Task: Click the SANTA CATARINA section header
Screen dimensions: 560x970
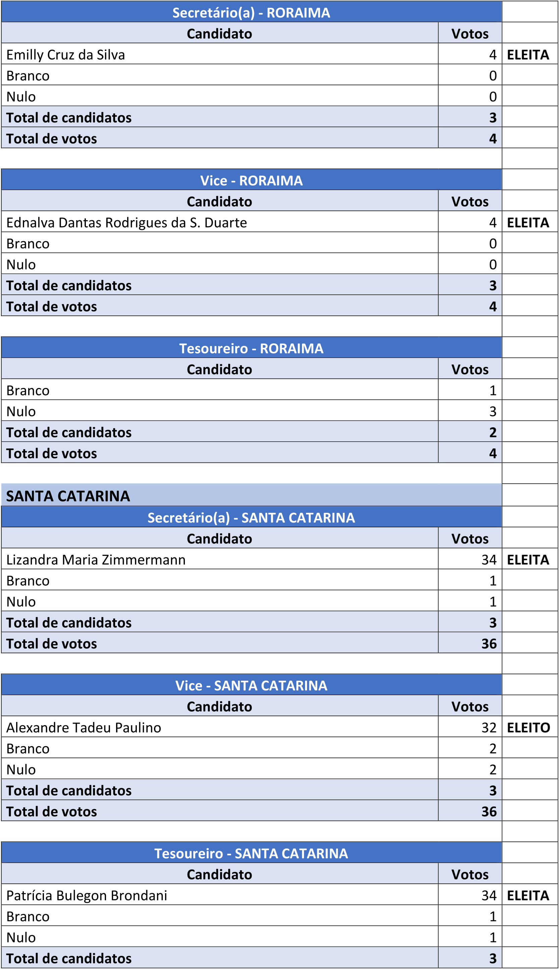Action: (x=68, y=496)
